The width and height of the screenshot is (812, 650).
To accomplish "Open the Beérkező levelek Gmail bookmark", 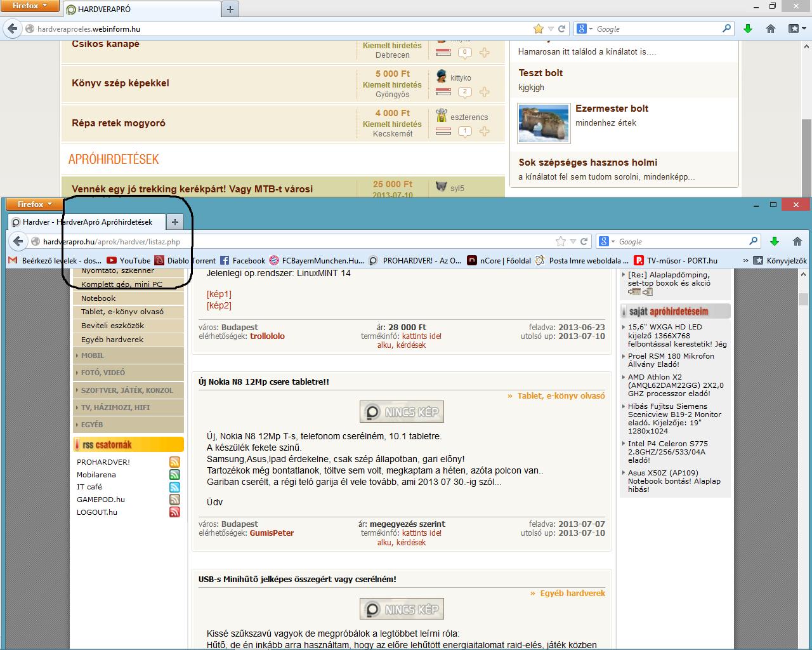I will 55,260.
